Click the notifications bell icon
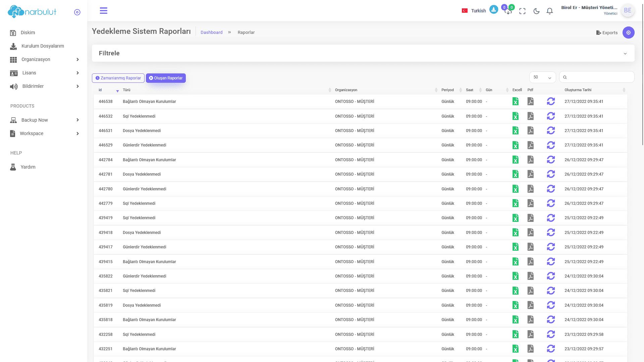The image size is (644, 362). [x=549, y=11]
